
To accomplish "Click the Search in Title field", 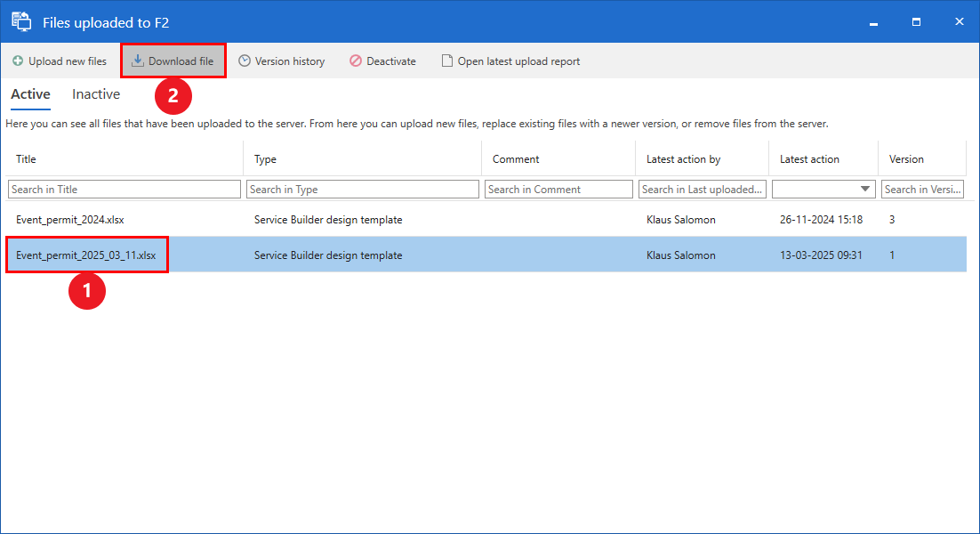I will pyautogui.click(x=125, y=190).
